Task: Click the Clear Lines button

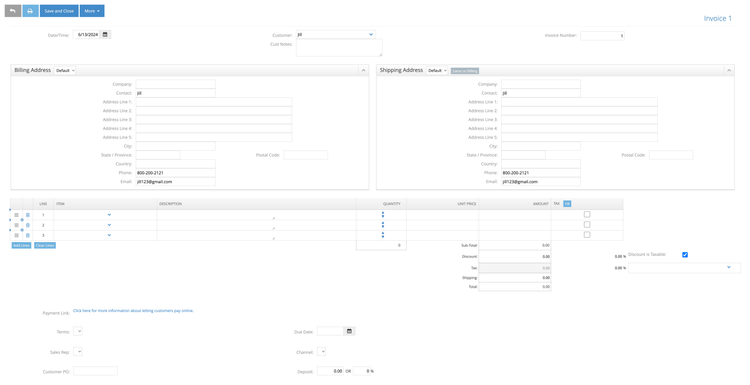Action: point(45,245)
